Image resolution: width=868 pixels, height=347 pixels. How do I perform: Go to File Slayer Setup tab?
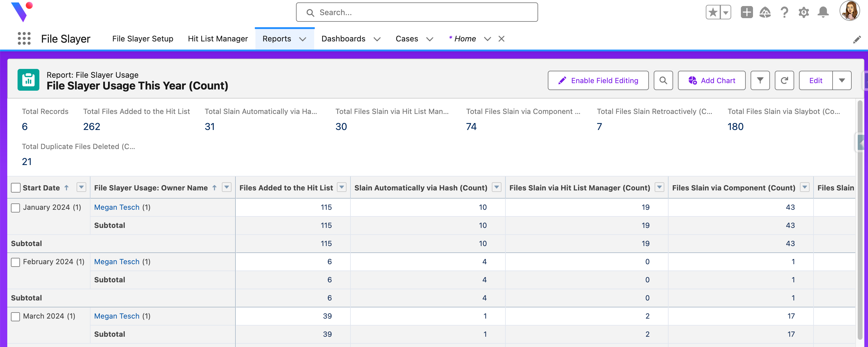143,39
